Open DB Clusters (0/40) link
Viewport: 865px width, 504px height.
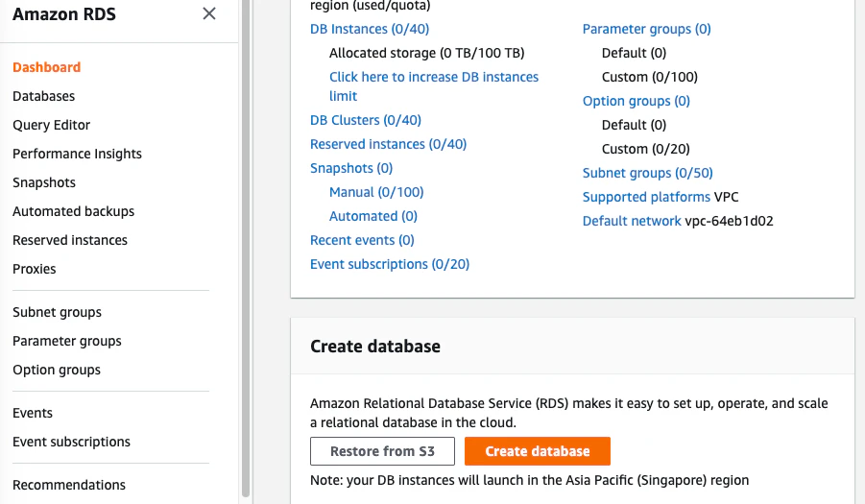pyautogui.click(x=366, y=120)
